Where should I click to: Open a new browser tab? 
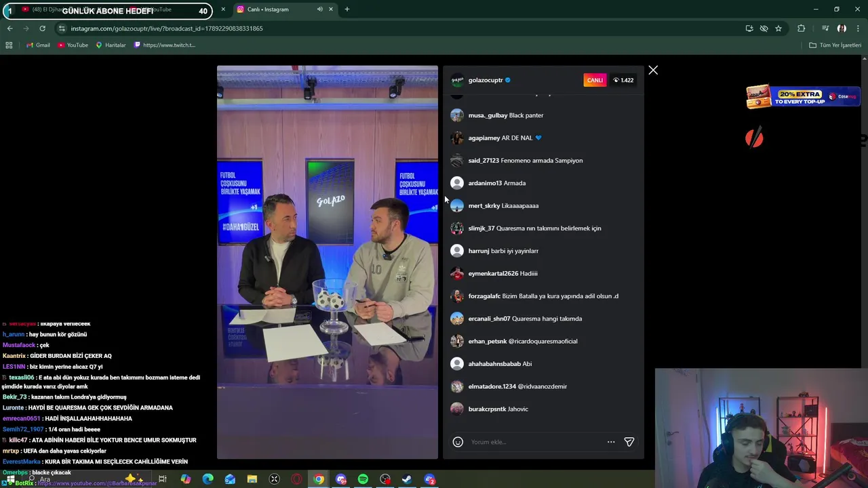[347, 9]
